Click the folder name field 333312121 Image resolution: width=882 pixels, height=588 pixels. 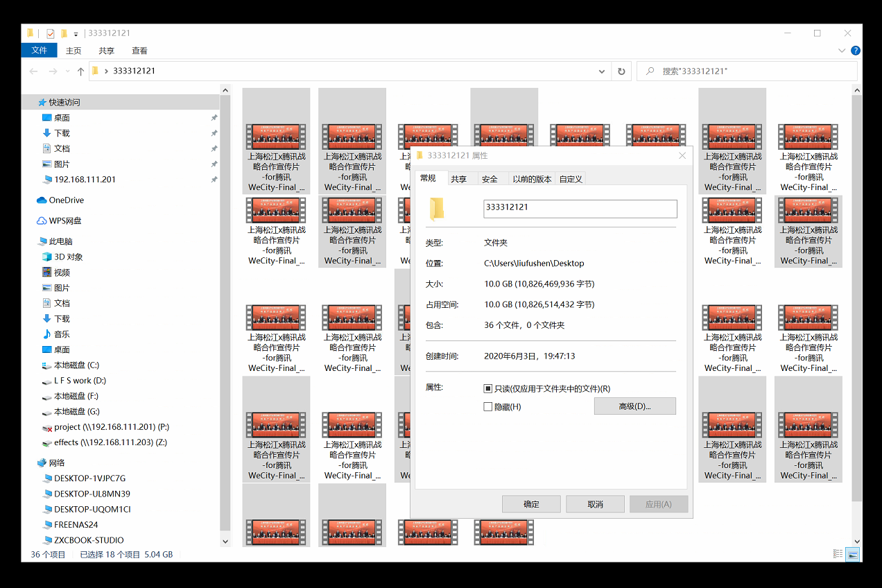pos(580,209)
